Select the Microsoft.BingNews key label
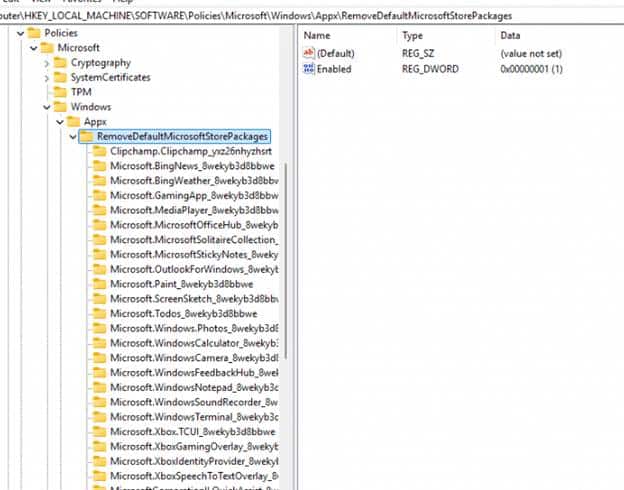This screenshot has height=490, width=624. tap(192, 166)
